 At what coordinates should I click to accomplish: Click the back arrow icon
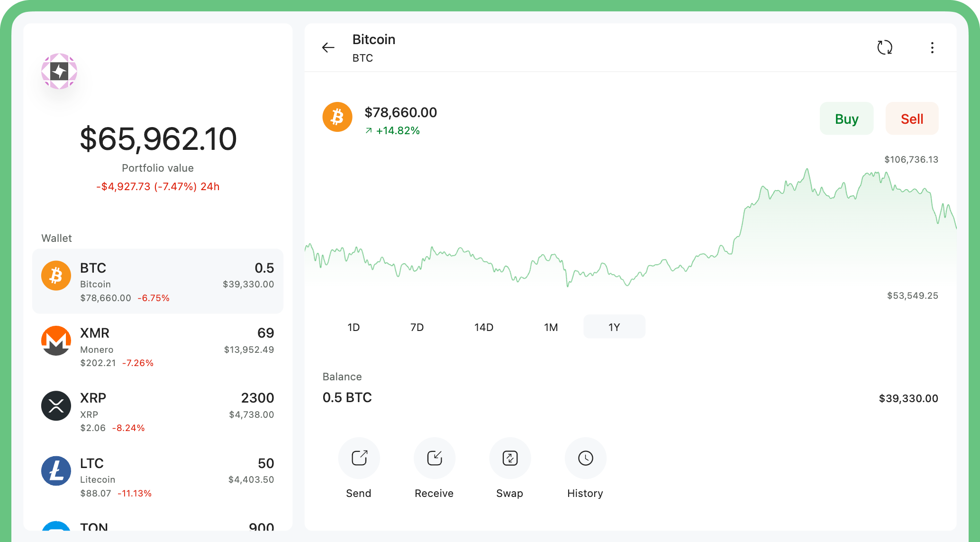(x=328, y=47)
